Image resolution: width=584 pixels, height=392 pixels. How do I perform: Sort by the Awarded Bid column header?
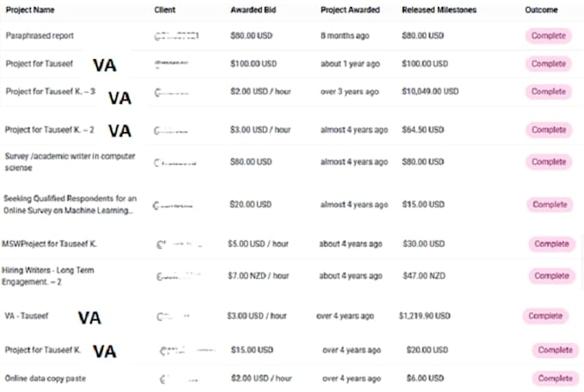tap(252, 10)
